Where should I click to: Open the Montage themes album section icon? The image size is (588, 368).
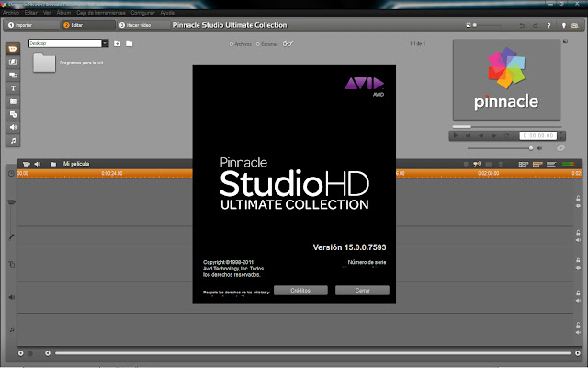pos(13,75)
